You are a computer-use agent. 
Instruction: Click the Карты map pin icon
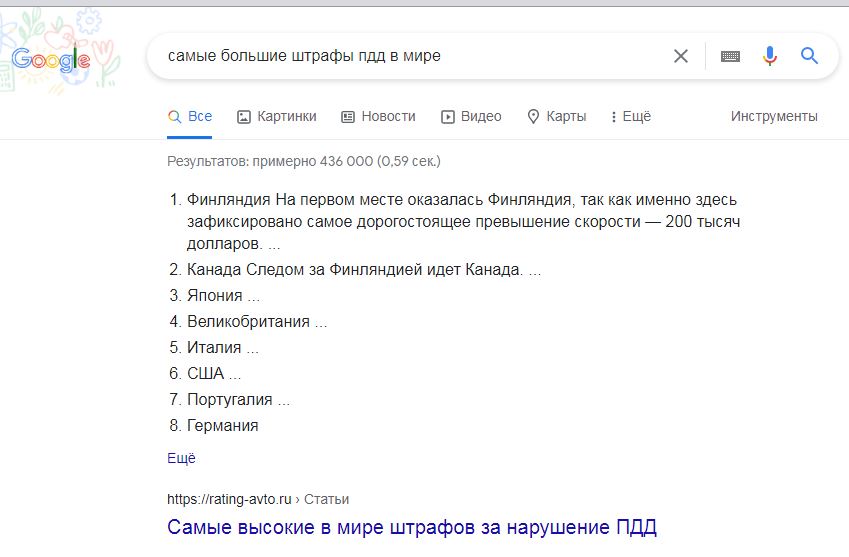pos(533,116)
